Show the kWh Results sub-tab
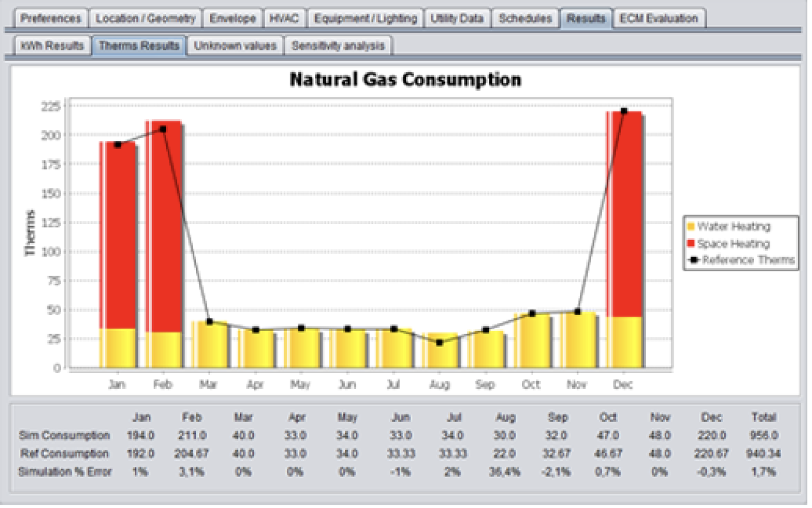 tap(52, 45)
